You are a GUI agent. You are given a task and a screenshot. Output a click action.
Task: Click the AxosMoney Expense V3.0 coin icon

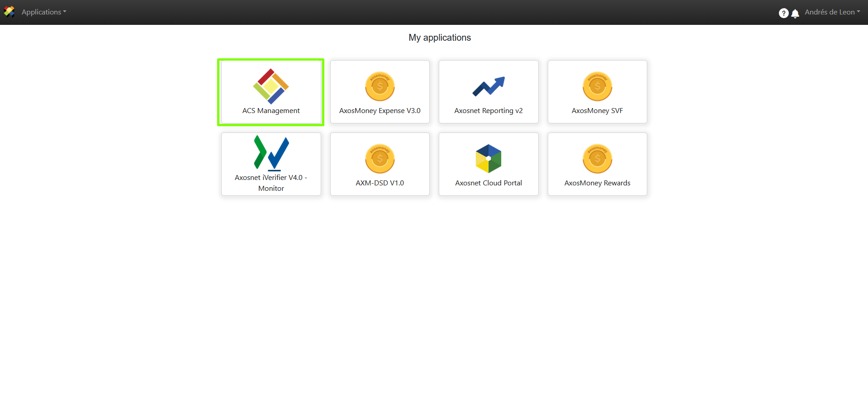pos(379,86)
